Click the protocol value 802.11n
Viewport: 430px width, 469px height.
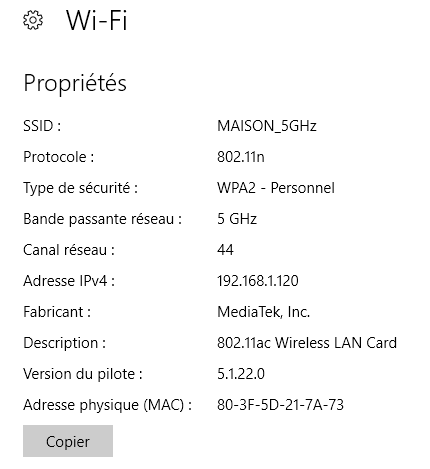tap(241, 157)
